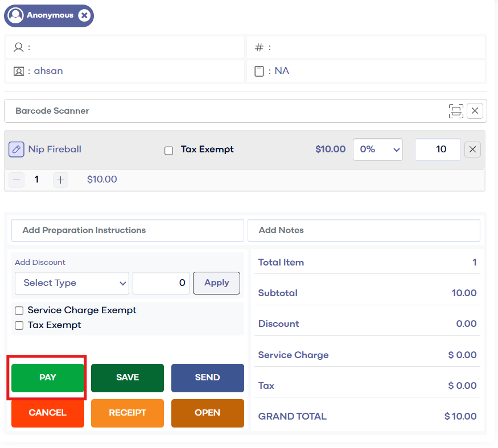This screenshot has height=448, width=498.
Task: Click the SAVE order button
Action: pyautogui.click(x=127, y=378)
